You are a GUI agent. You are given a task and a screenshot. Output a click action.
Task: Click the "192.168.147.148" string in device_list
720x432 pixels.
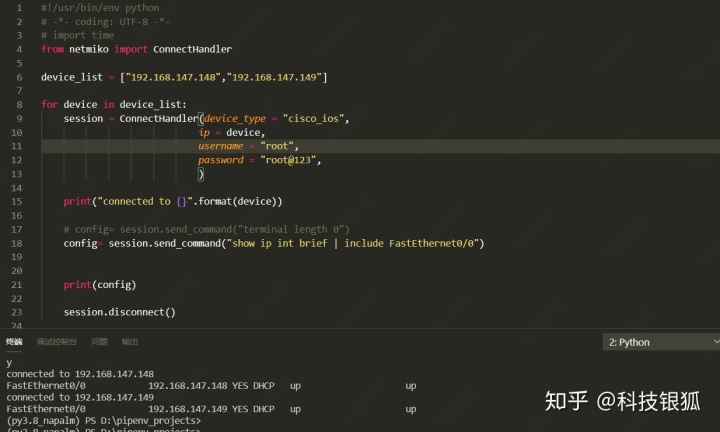click(x=173, y=77)
